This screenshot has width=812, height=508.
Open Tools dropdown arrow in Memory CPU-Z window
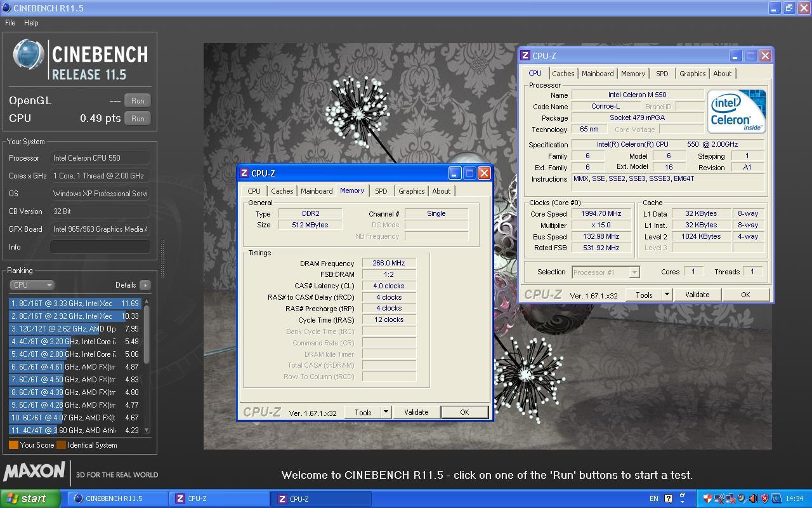pos(385,412)
